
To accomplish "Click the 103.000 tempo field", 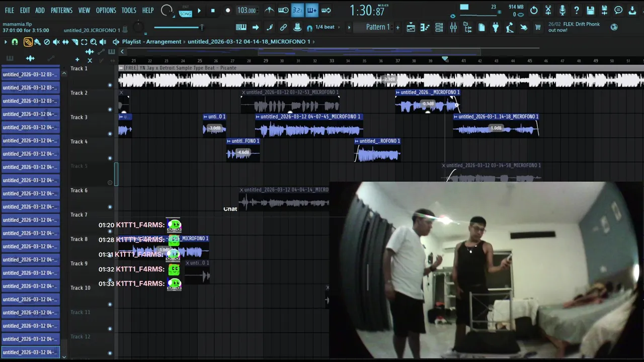I will pos(247,11).
